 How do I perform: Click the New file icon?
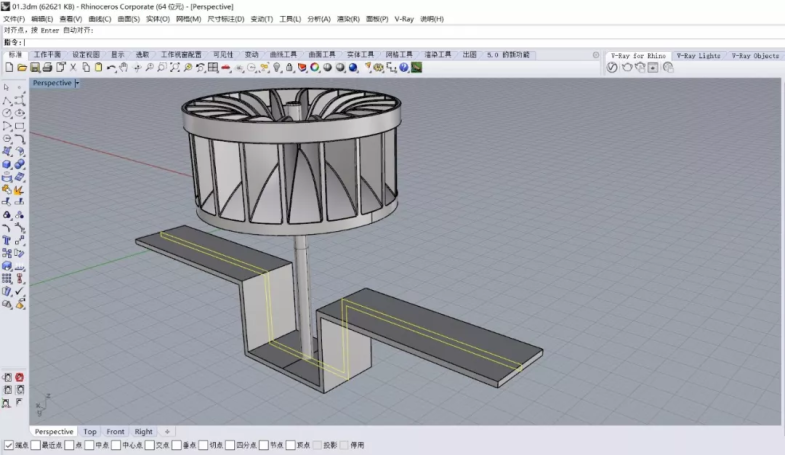click(9, 68)
